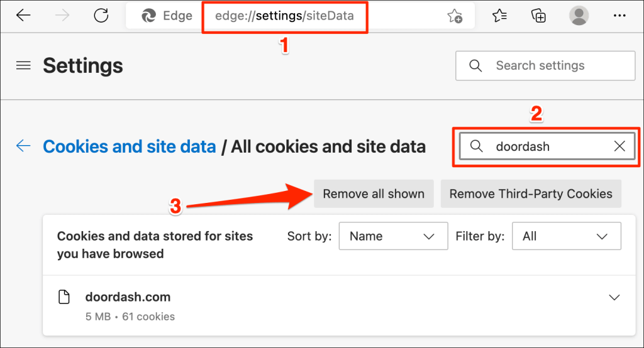Screen dimensions: 644x348
Task: Add this page to favorites star
Action: (x=455, y=16)
